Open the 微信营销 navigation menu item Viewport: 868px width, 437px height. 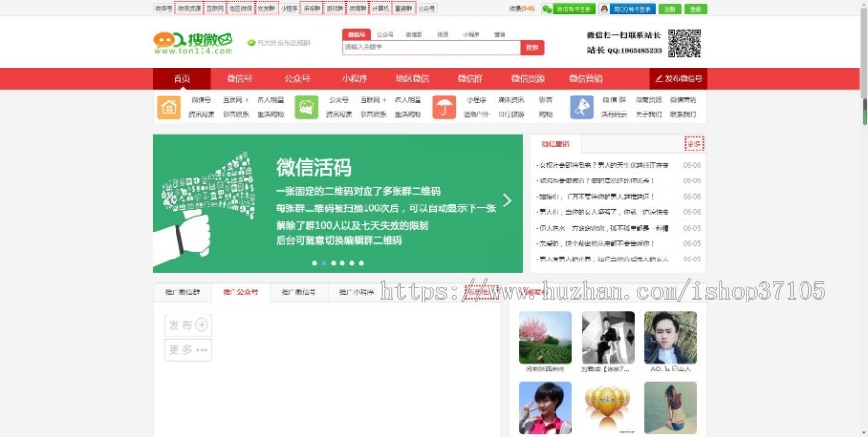coord(585,79)
